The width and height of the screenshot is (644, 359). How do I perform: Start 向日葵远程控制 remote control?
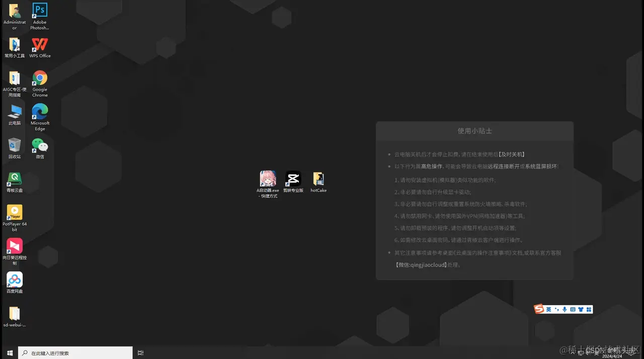[x=14, y=246]
